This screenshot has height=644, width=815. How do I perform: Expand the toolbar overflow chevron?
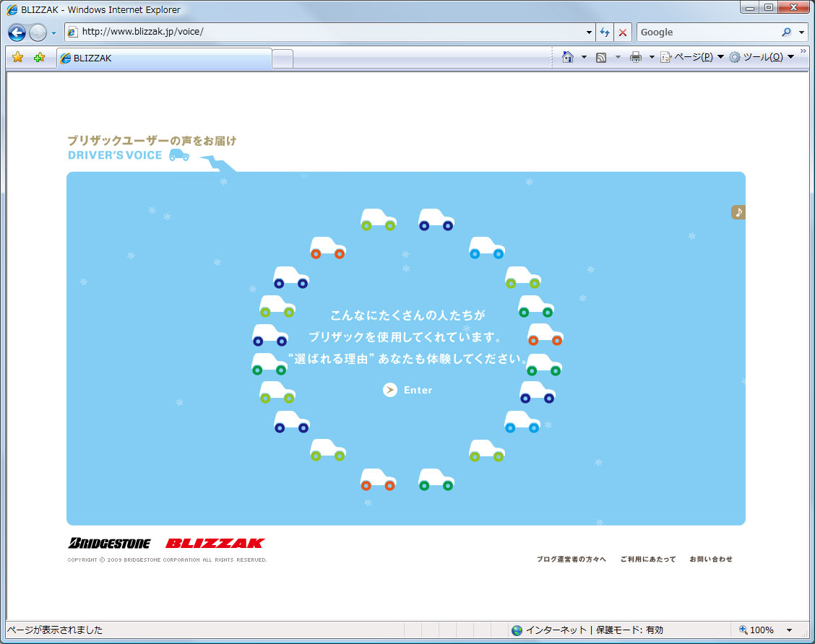click(x=803, y=51)
